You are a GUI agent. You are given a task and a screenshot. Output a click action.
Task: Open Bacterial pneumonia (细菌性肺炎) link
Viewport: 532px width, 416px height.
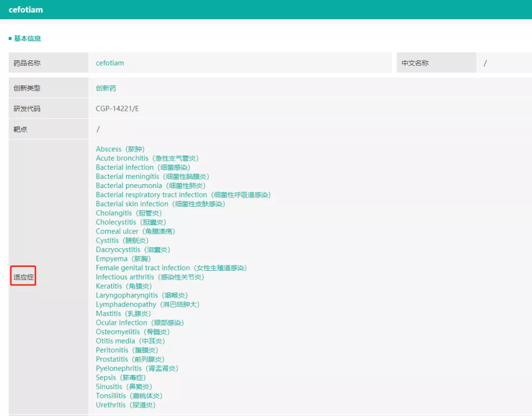pyautogui.click(x=151, y=186)
